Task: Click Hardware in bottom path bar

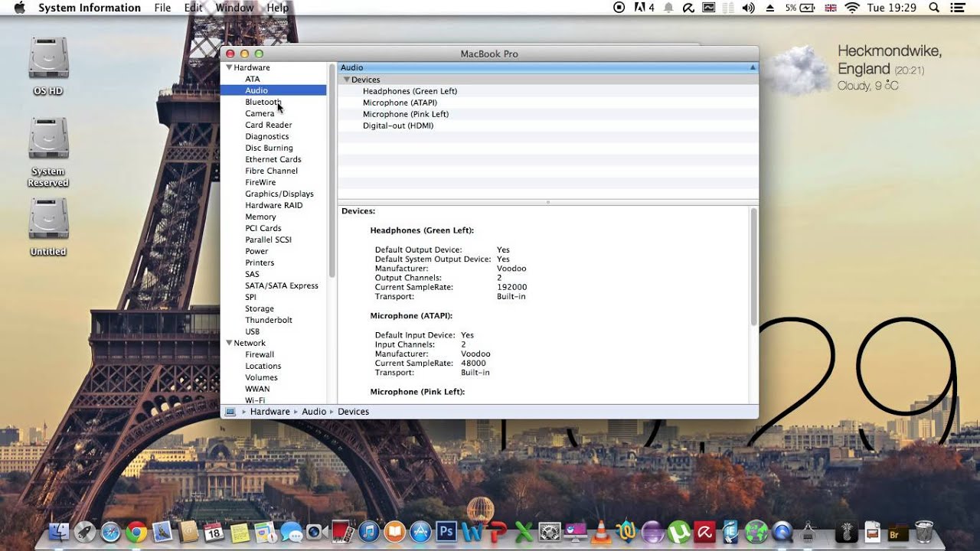Action: (x=269, y=412)
